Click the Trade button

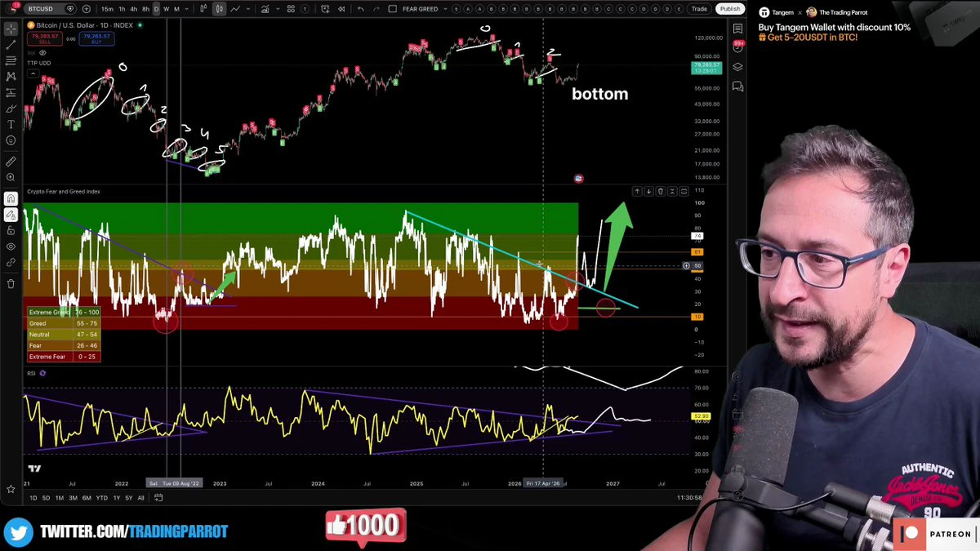[x=699, y=9]
